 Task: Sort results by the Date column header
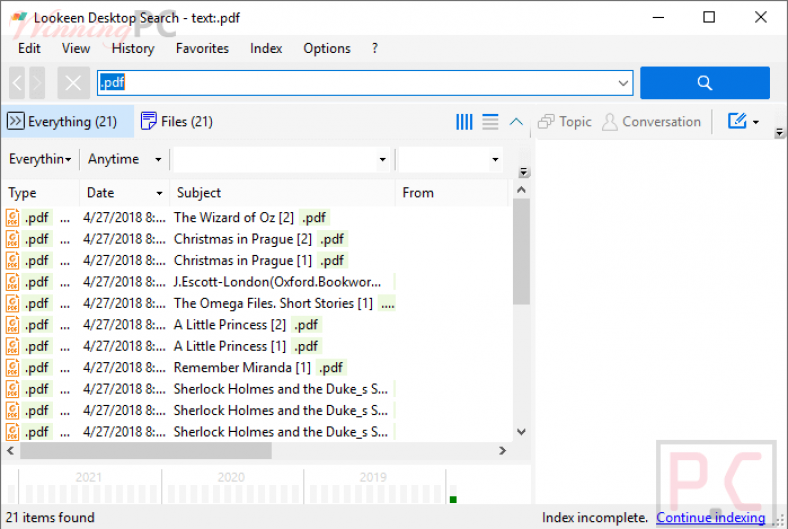click(x=124, y=193)
